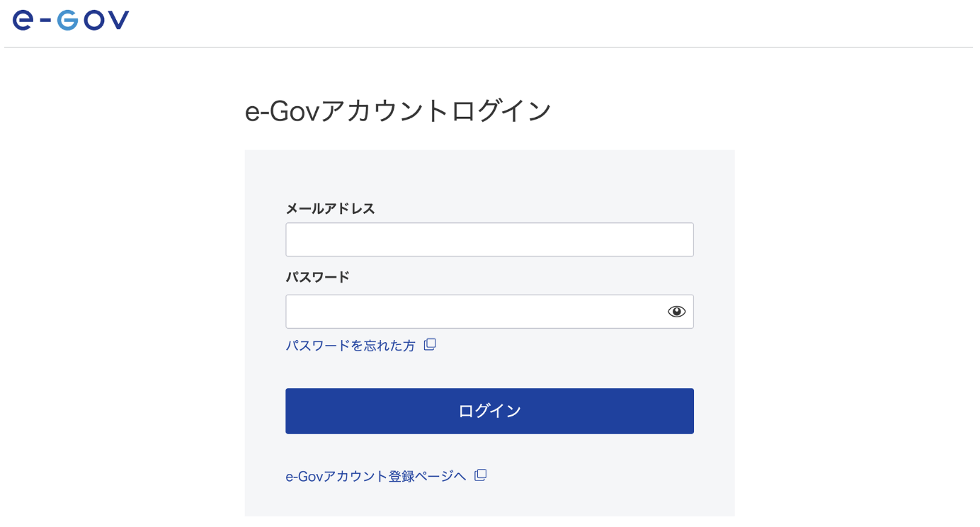Click the external-link icon beside パスワードを忘れた方

coord(430,345)
